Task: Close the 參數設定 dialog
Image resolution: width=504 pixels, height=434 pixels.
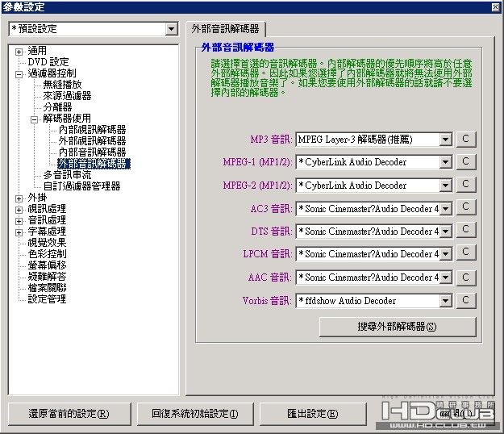Action: tap(496, 7)
